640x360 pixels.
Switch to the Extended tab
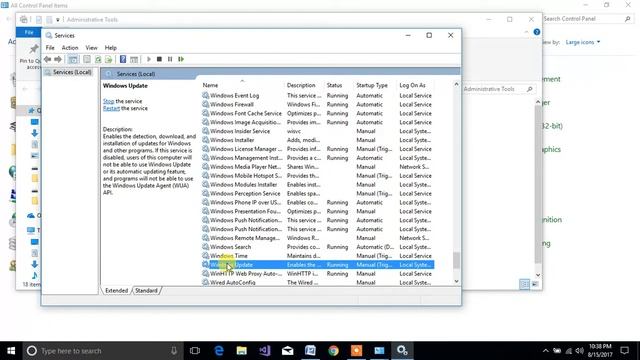(x=116, y=291)
